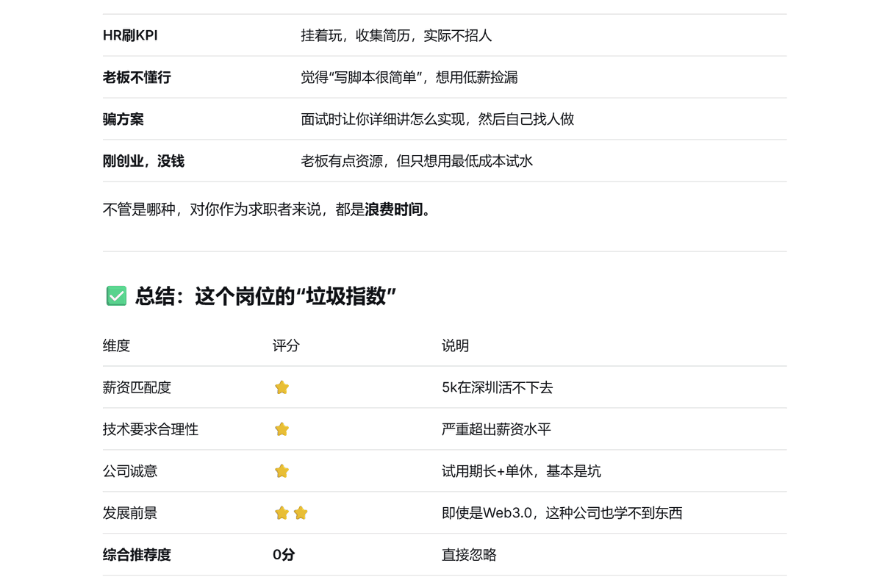Click the column header "说明"
Image resolution: width=882 pixels, height=588 pixels.
click(x=455, y=345)
